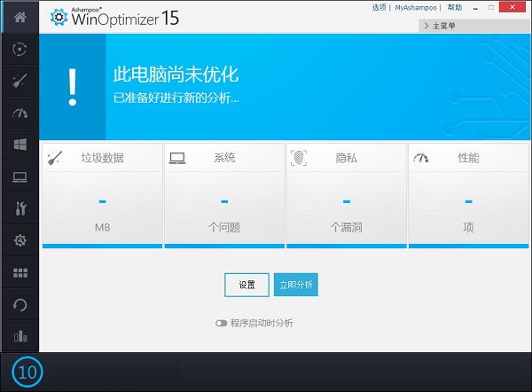Click the fingerprint icon on 隐私 card
This screenshot has width=532, height=392.
click(299, 158)
